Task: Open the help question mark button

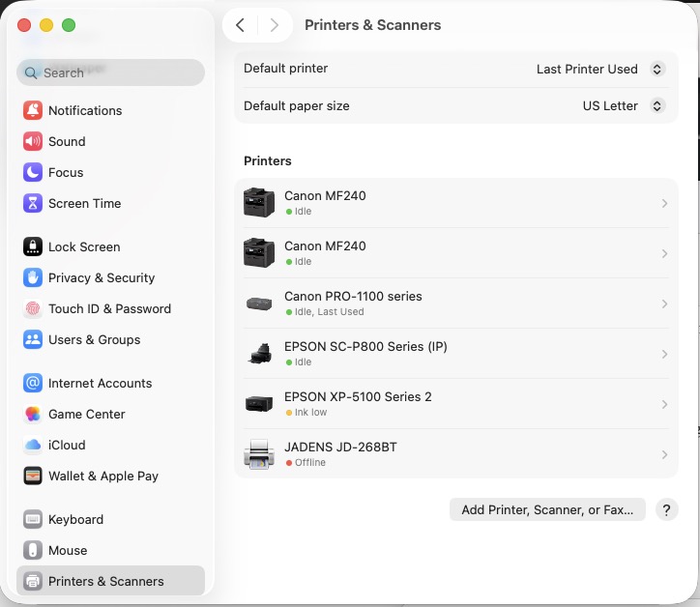Action: [x=666, y=509]
